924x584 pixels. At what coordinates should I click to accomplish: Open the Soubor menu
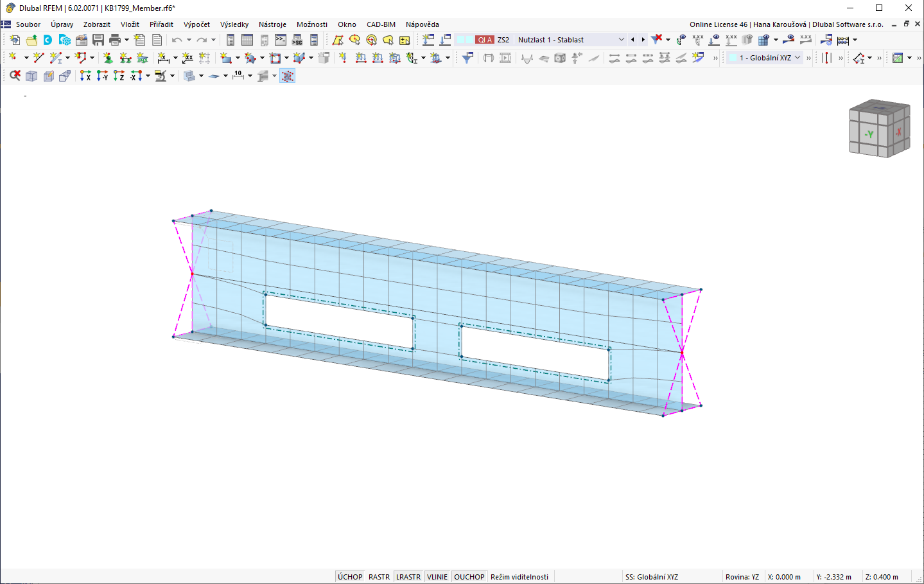[x=28, y=24]
